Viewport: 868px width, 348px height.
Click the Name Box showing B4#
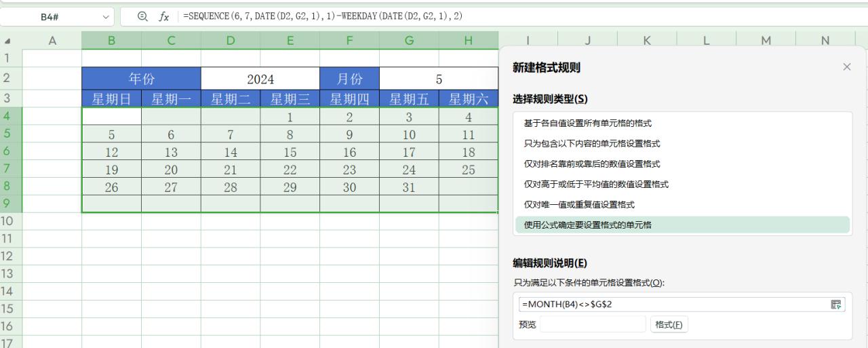49,16
